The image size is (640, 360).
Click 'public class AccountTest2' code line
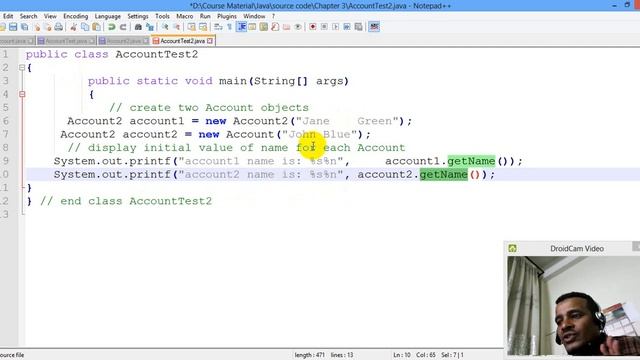pyautogui.click(x=112, y=54)
